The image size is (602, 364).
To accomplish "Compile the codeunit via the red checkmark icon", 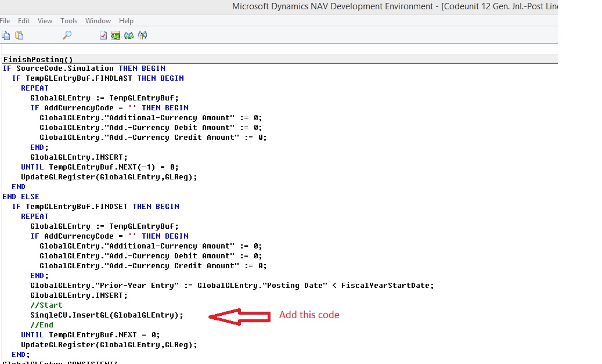I will tap(102, 35).
